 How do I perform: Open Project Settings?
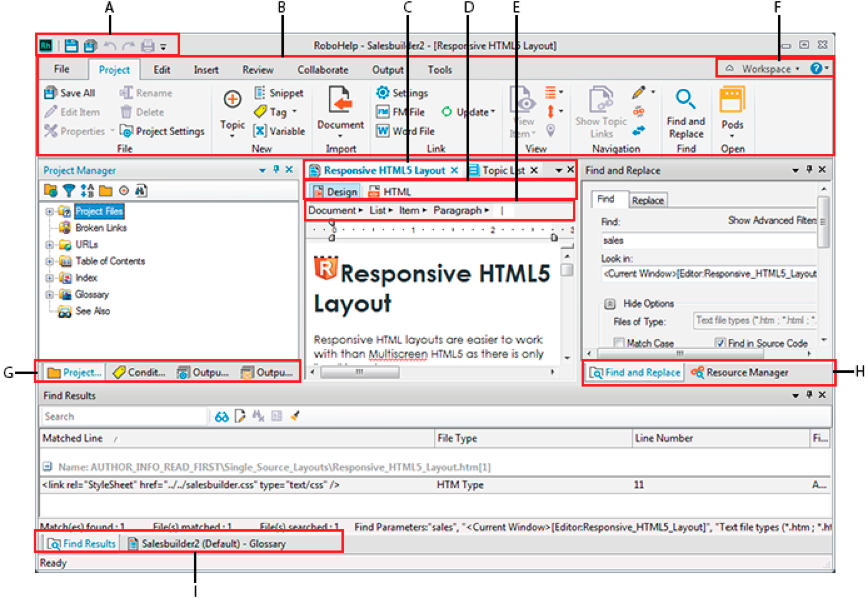[163, 131]
